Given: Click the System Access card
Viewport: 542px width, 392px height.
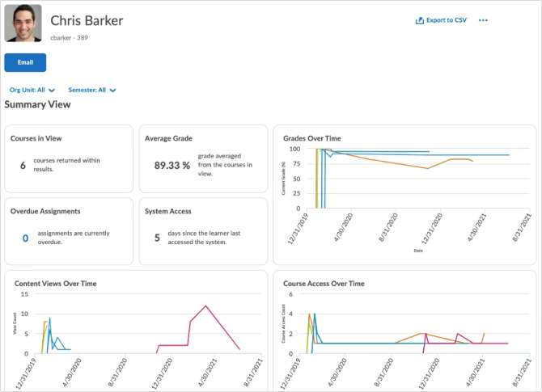Looking at the screenshot, I should (203, 230).
